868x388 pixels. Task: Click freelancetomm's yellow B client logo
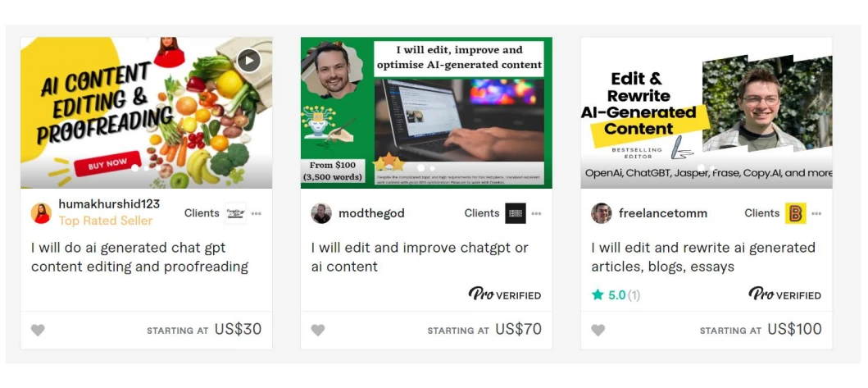(x=796, y=213)
